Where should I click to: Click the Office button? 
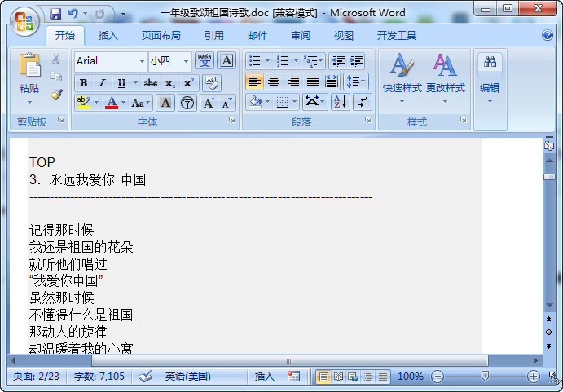24,21
